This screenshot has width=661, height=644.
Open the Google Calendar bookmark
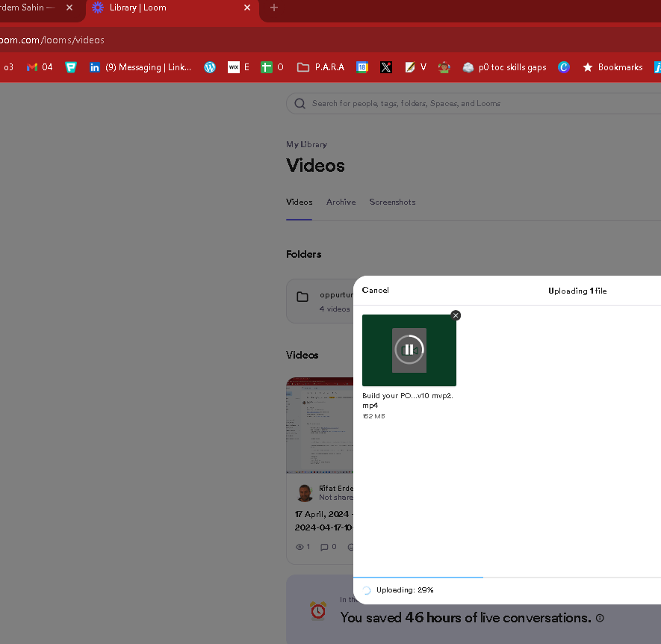[362, 67]
